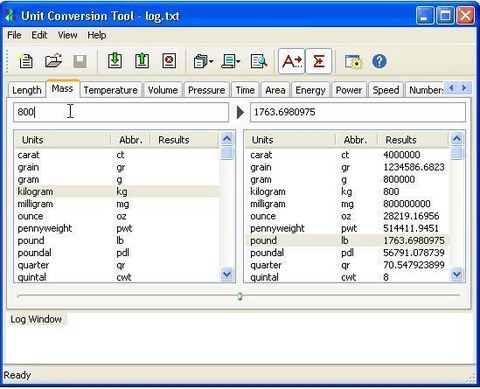
Task: Open the dropdown arrow beside print icon
Action: 238,61
